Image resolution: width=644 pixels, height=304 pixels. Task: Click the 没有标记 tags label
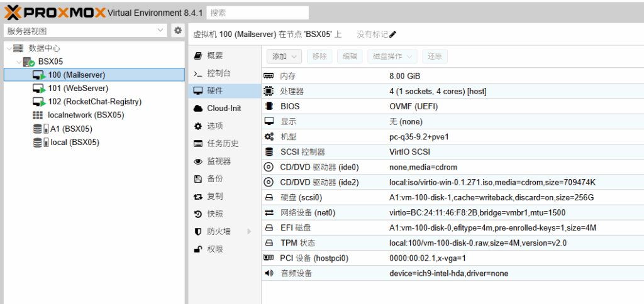coord(372,34)
